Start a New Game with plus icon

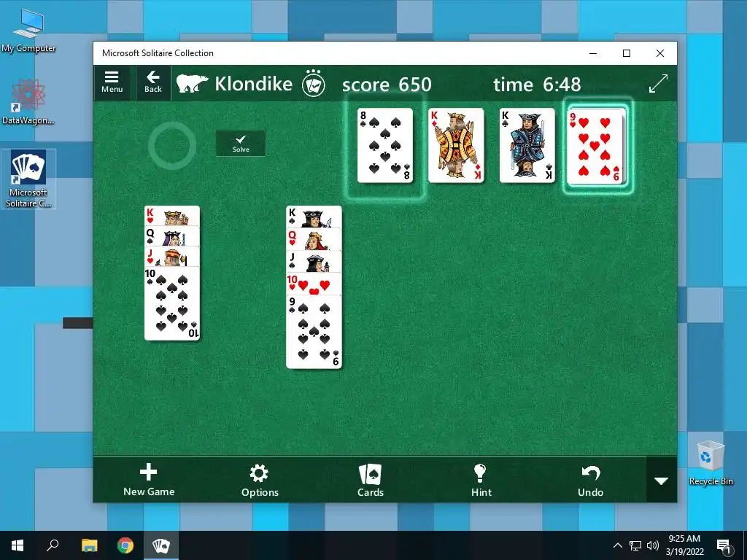click(x=149, y=480)
